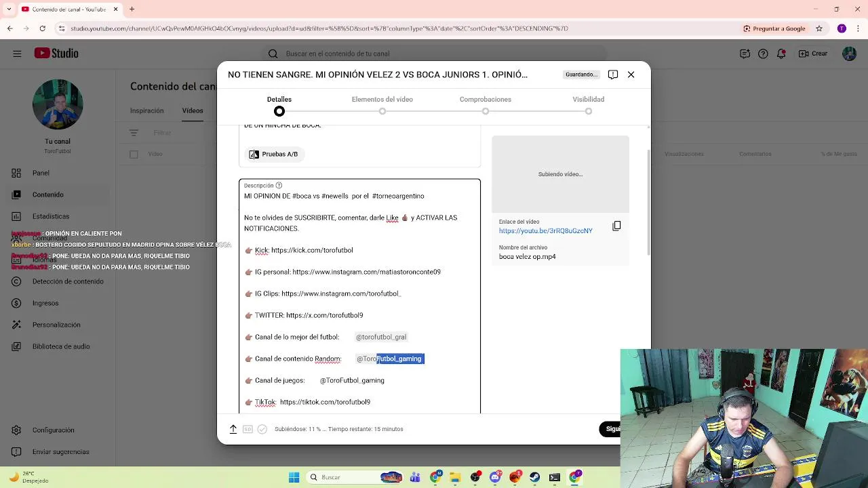The image size is (868, 488).
Task: Click the @torofutbol_gral channel mention
Action: coord(381,337)
